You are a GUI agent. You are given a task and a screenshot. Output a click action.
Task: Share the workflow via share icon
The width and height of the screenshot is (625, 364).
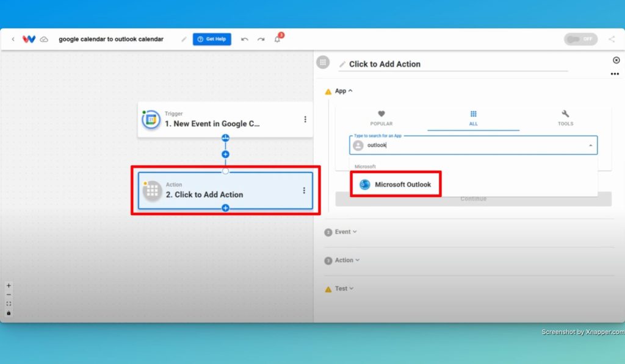tap(612, 39)
